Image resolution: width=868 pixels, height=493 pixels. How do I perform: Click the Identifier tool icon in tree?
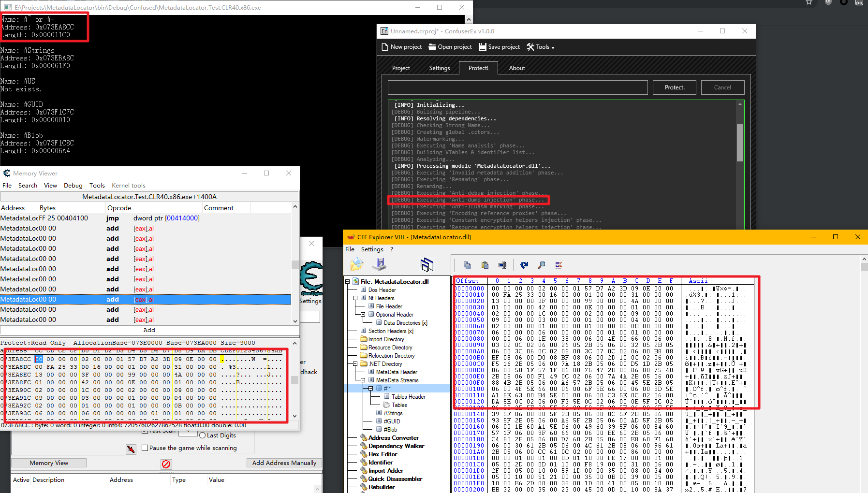[363, 463]
